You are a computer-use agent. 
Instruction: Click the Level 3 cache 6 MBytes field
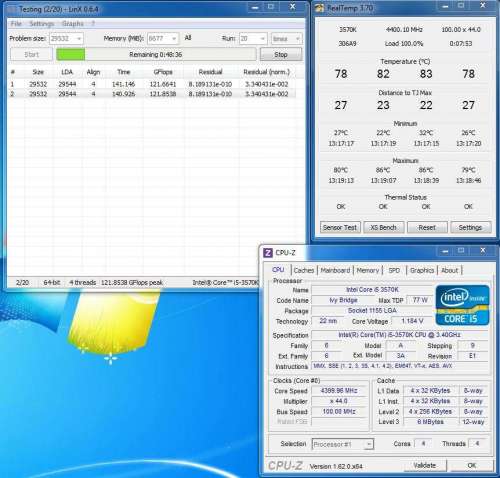click(x=431, y=422)
